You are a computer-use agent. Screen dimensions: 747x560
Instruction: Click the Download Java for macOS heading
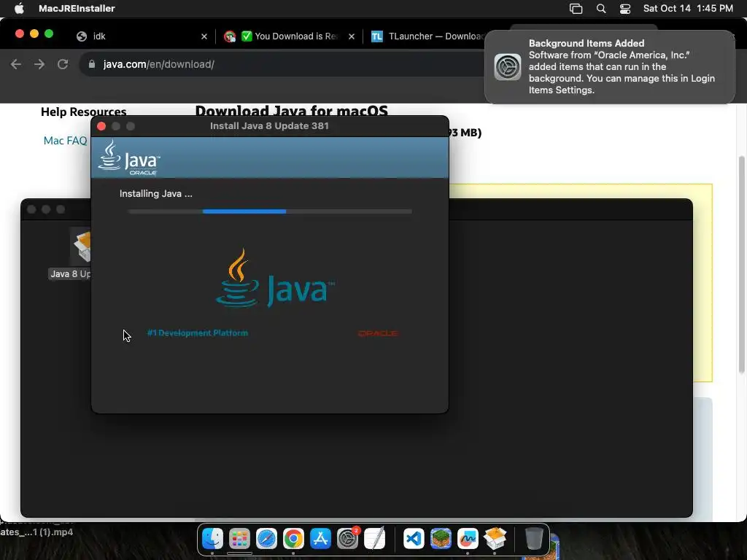pos(291,111)
